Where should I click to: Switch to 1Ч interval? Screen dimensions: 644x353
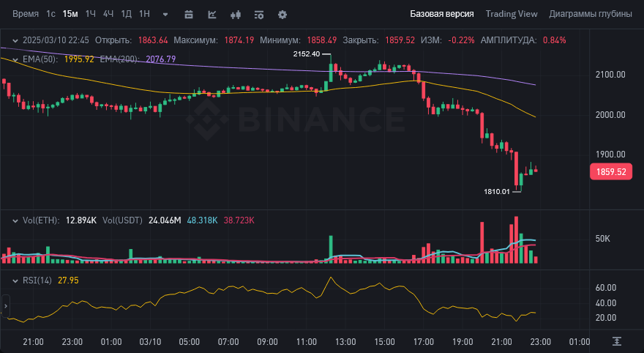[x=90, y=14]
